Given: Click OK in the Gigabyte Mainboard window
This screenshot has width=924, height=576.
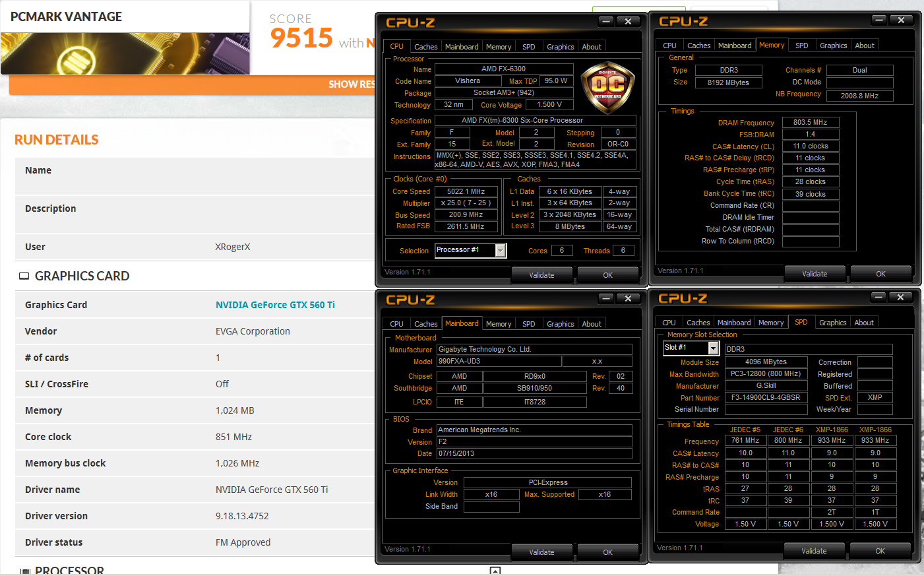Looking at the screenshot, I should point(608,552).
